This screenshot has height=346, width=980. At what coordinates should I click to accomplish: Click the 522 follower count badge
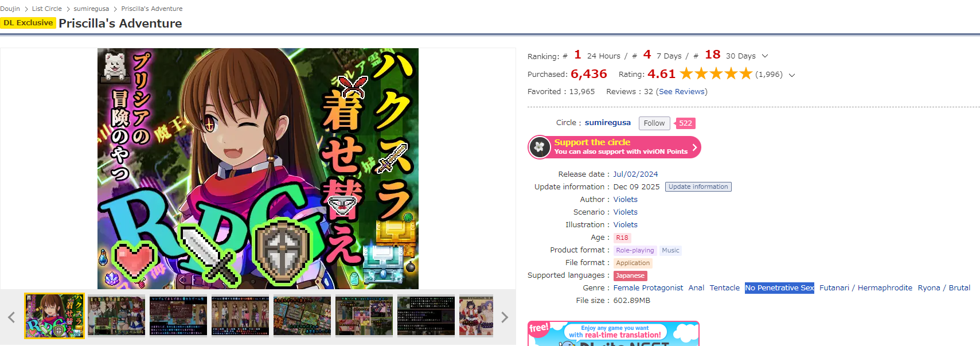pyautogui.click(x=685, y=123)
